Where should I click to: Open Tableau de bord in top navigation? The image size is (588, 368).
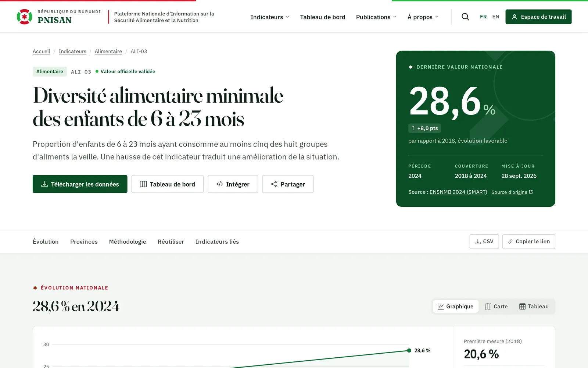coord(323,17)
